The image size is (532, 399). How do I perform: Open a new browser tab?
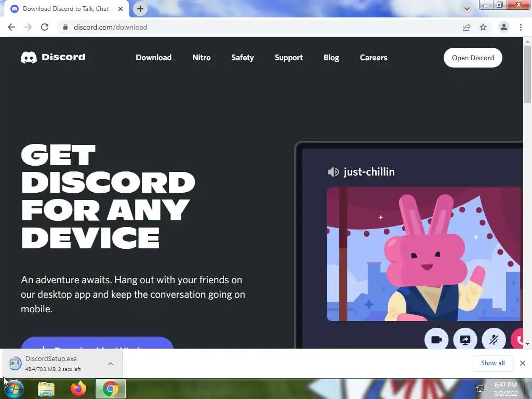140,9
